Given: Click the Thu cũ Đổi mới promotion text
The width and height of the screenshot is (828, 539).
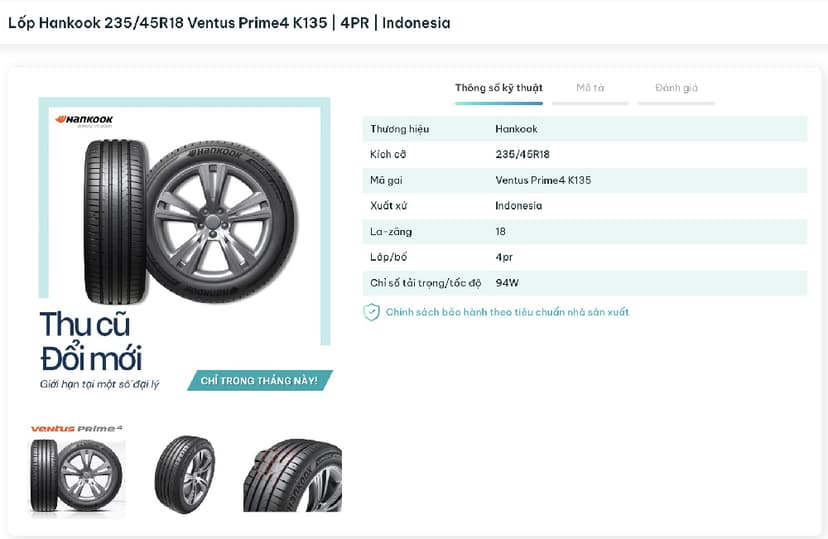Looking at the screenshot, I should pos(91,341).
